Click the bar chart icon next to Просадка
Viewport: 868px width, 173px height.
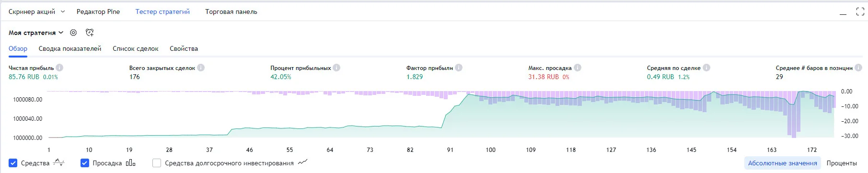[x=131, y=163]
